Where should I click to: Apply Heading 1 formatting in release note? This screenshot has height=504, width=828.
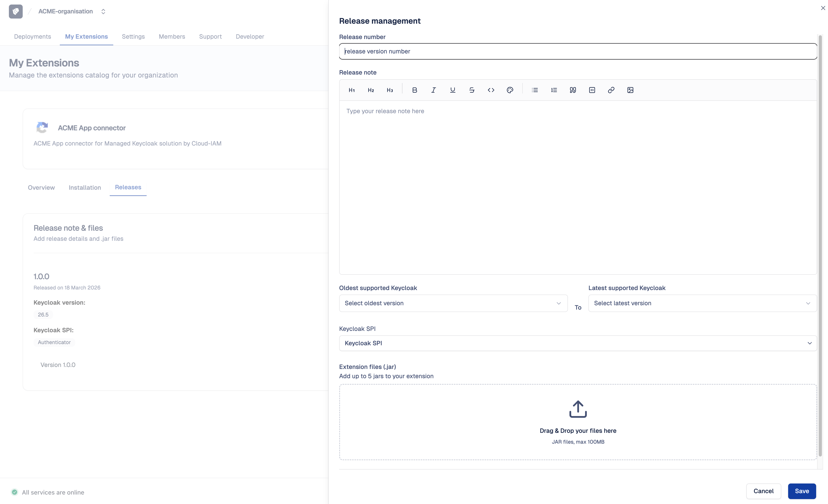352,90
